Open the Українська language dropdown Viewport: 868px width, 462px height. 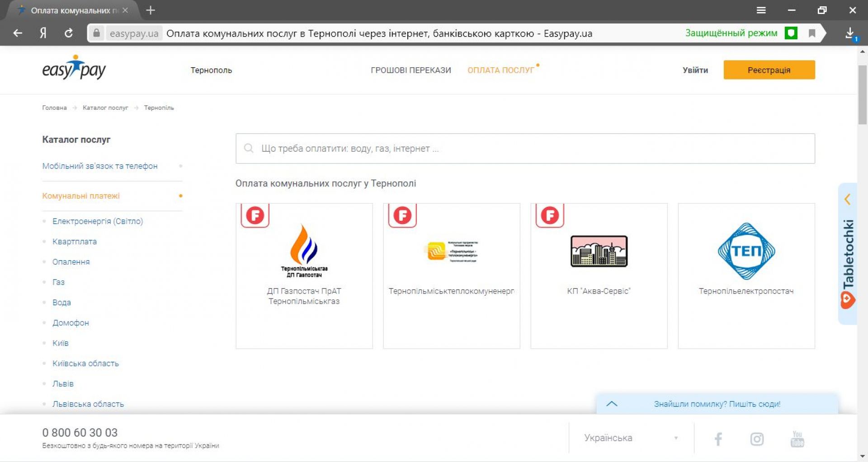point(631,438)
